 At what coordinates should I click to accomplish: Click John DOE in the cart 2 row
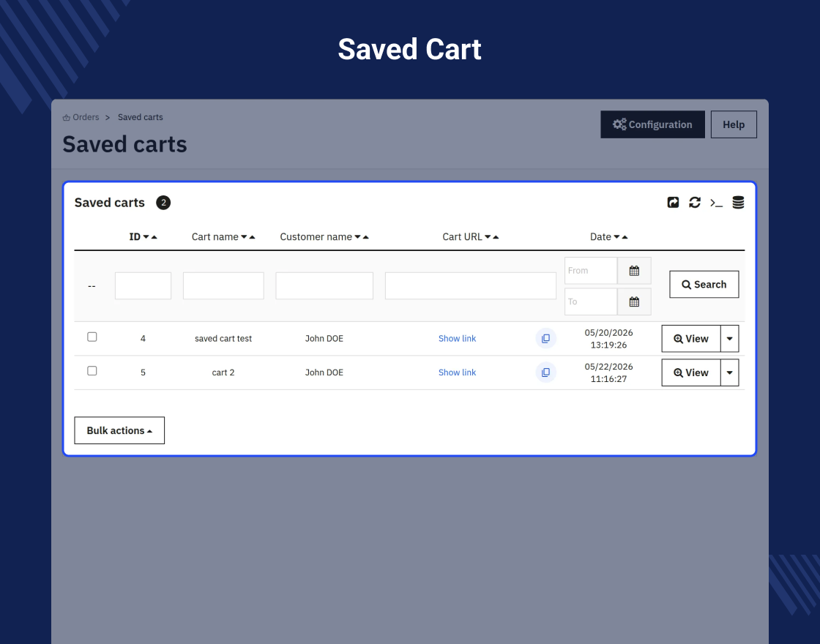324,372
